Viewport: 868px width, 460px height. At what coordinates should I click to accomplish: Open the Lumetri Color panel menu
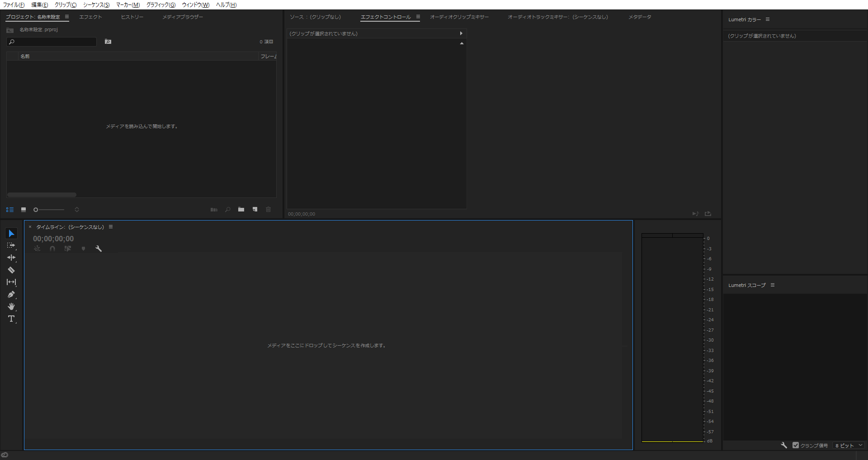tap(768, 19)
